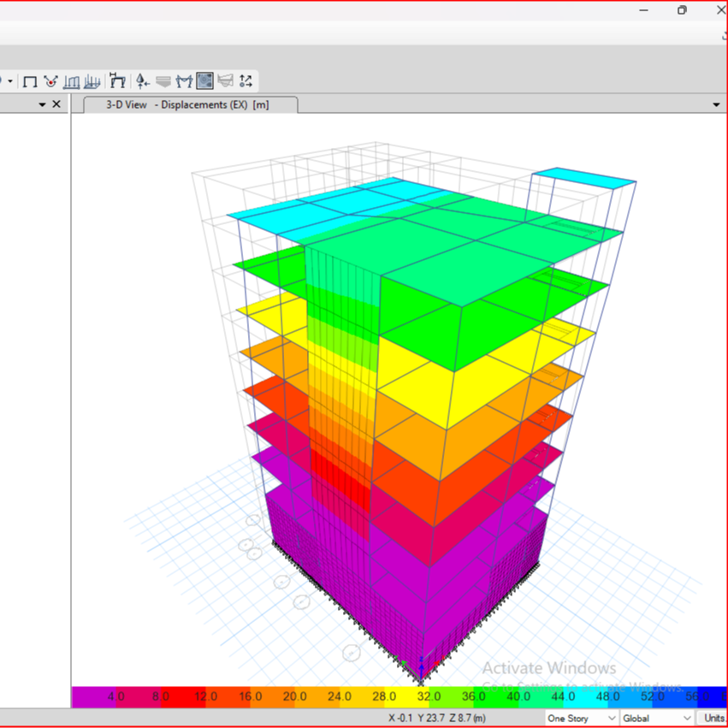Image resolution: width=728 pixels, height=728 pixels.
Task: Expand the left panel options arrow
Action: pyautogui.click(x=42, y=104)
